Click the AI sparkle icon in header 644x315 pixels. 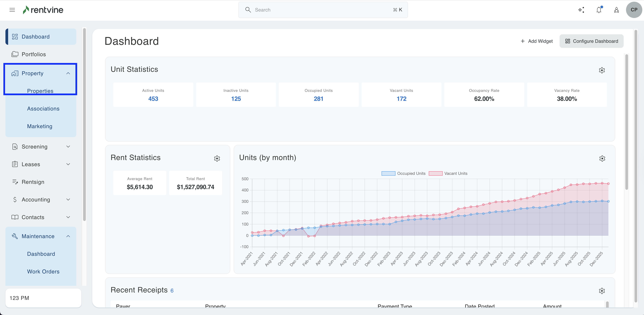pyautogui.click(x=581, y=10)
